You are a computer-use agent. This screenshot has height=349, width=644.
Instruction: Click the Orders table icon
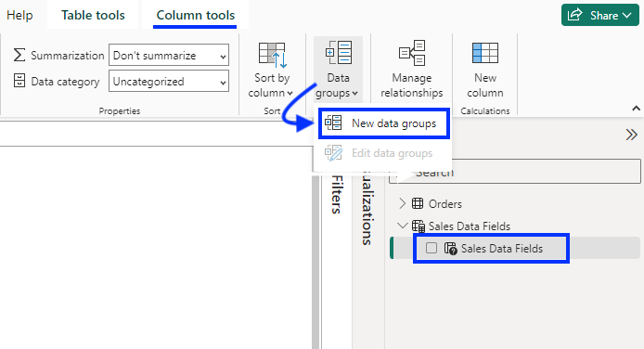(418, 203)
